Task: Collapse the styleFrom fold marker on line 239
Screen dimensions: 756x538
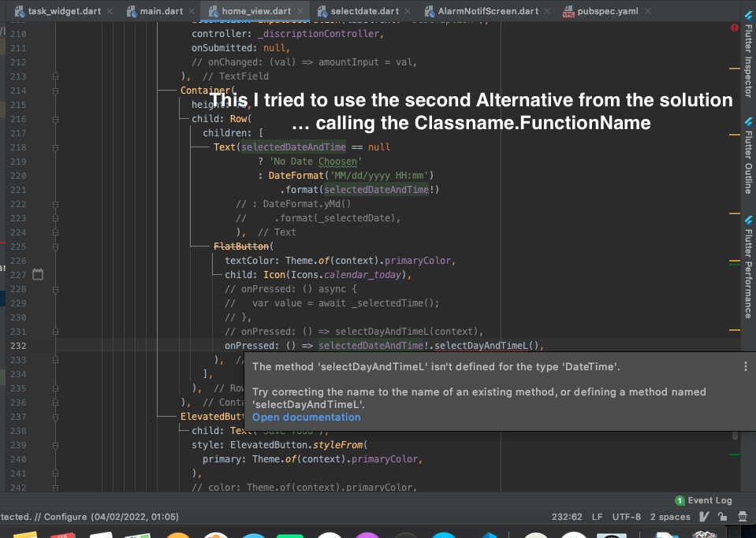Action: pyautogui.click(x=55, y=446)
